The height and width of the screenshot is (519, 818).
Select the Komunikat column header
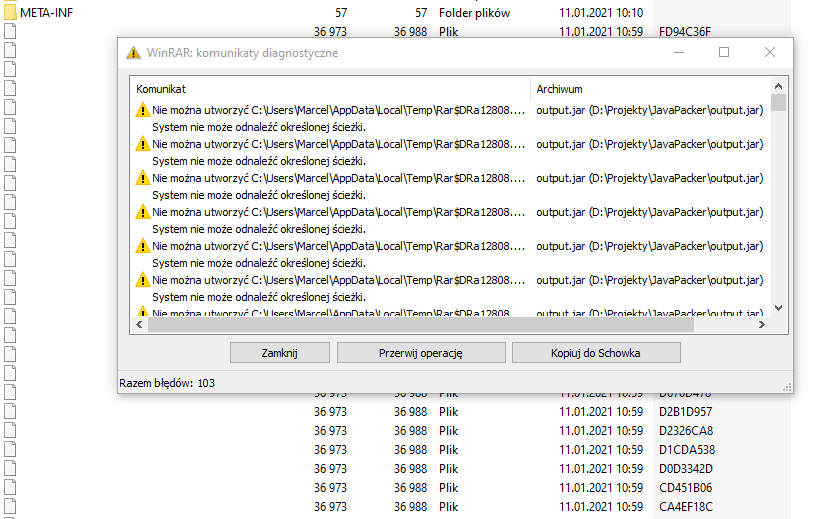tap(330, 89)
